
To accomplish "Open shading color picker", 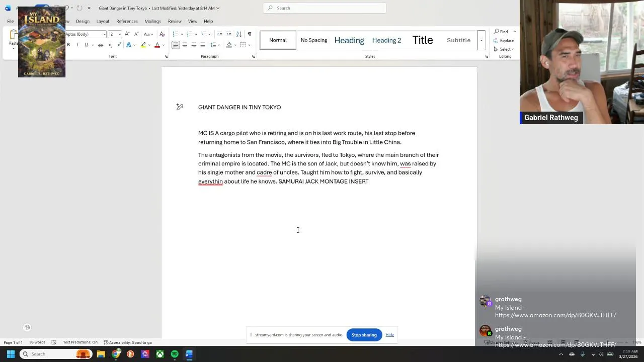I will point(229,45).
